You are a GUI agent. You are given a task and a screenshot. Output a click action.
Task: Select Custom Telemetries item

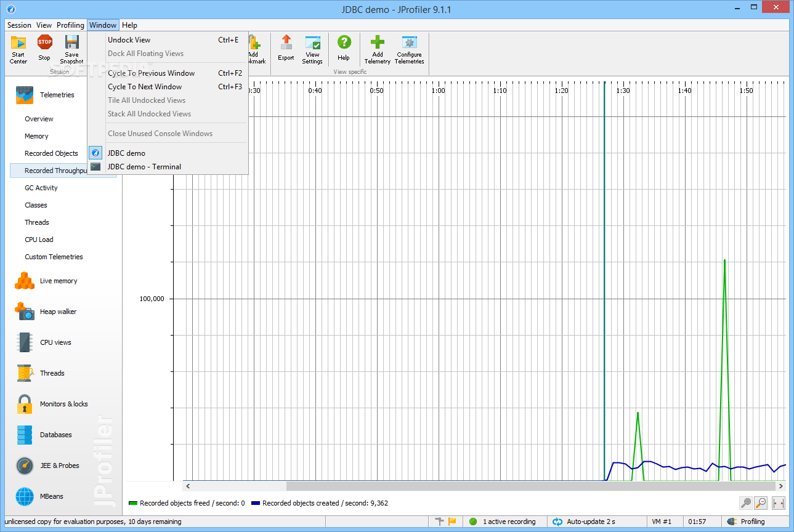pos(54,257)
